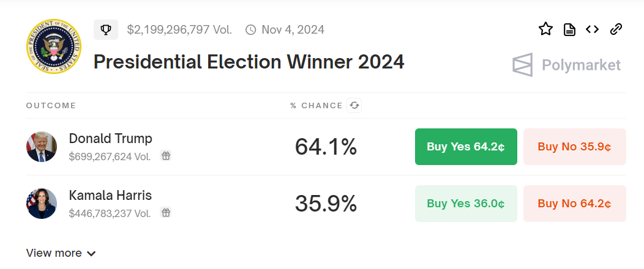Click the gift icon beside Harris volume
644x269 pixels.
click(x=165, y=212)
